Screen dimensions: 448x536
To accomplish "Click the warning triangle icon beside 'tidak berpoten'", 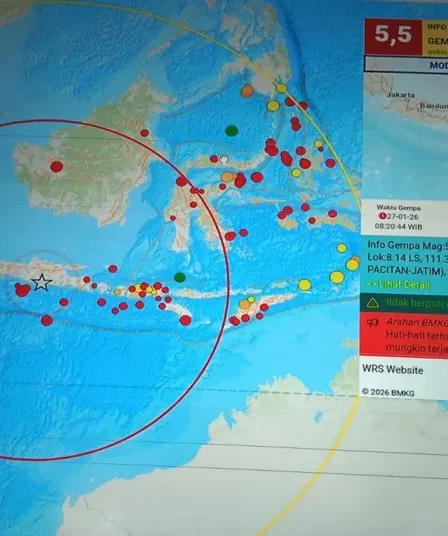I will point(372,303).
